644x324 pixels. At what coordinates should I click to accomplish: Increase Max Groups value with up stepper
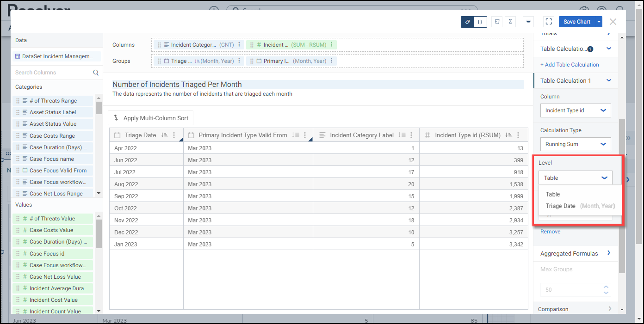(x=606, y=287)
